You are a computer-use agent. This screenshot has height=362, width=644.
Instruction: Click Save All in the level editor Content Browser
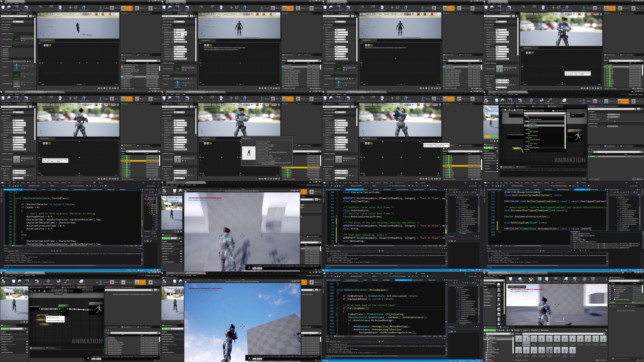click(x=500, y=330)
